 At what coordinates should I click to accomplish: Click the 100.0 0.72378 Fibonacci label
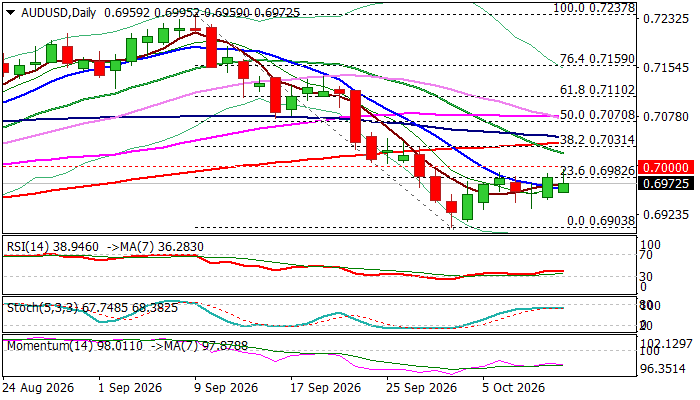pos(594,8)
